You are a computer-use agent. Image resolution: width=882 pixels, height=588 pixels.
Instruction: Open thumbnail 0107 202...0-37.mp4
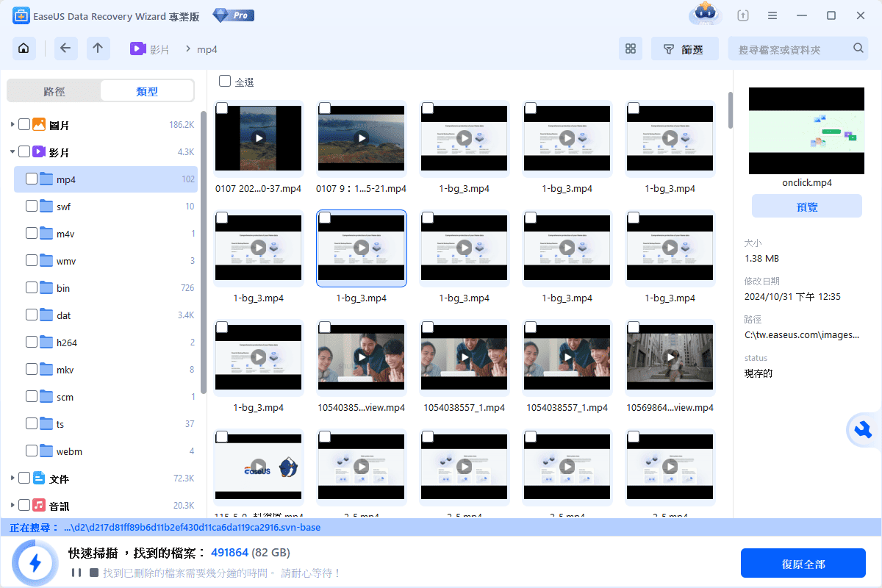click(258, 137)
